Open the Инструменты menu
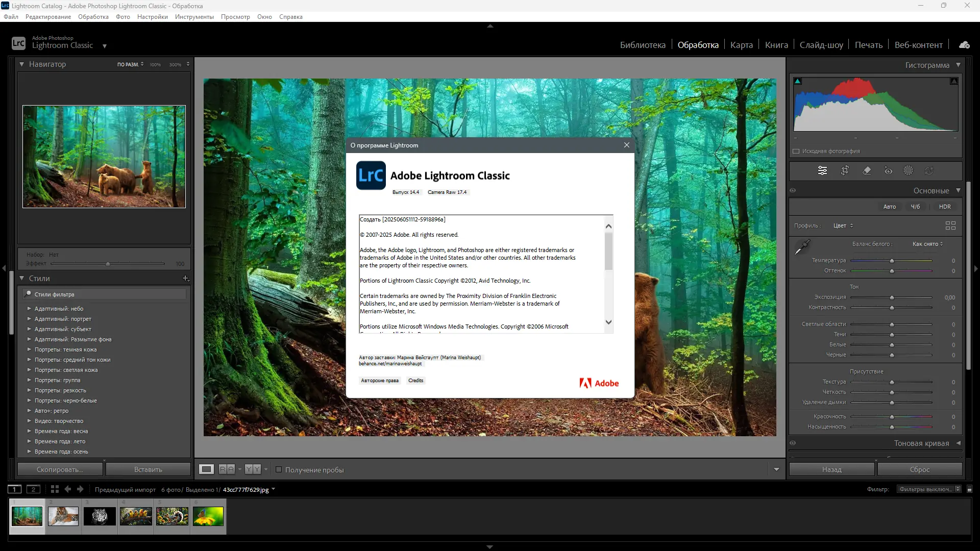980x551 pixels. (x=194, y=17)
